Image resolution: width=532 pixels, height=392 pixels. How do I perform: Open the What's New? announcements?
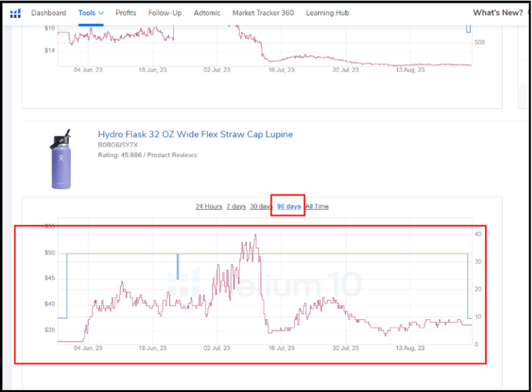(x=497, y=13)
